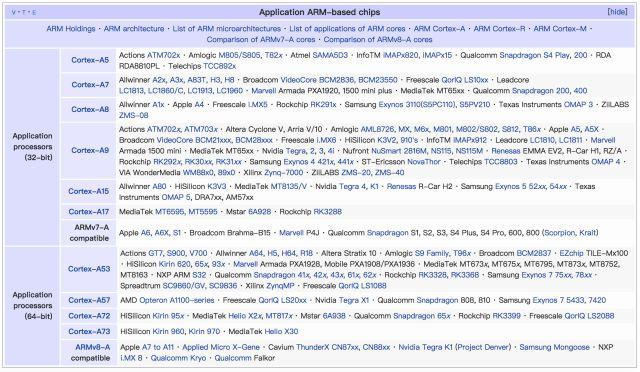Image resolution: width=640 pixels, height=372 pixels.
Task: Open the ARMv8-A link
Action: pos(93,347)
